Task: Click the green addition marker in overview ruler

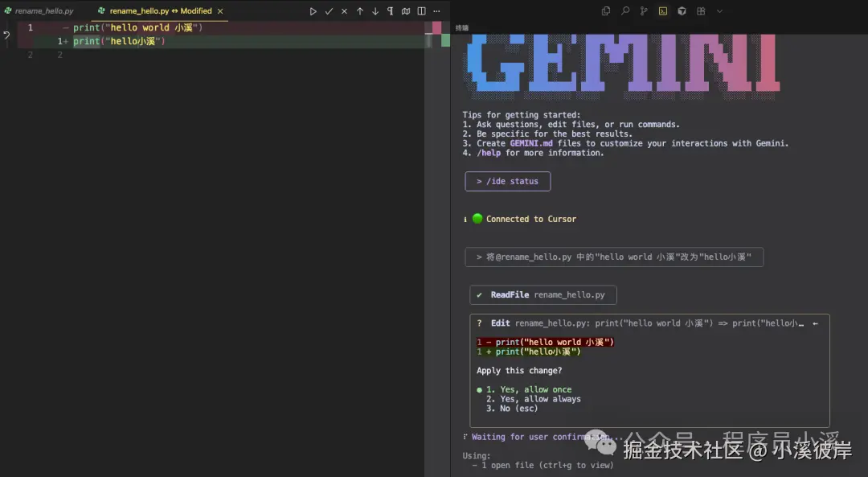Action: click(x=445, y=40)
